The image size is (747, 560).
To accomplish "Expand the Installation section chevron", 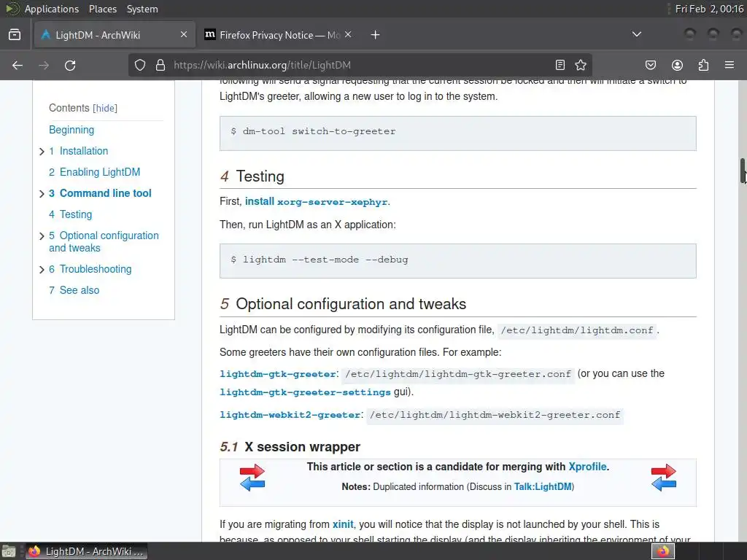I will (x=42, y=152).
